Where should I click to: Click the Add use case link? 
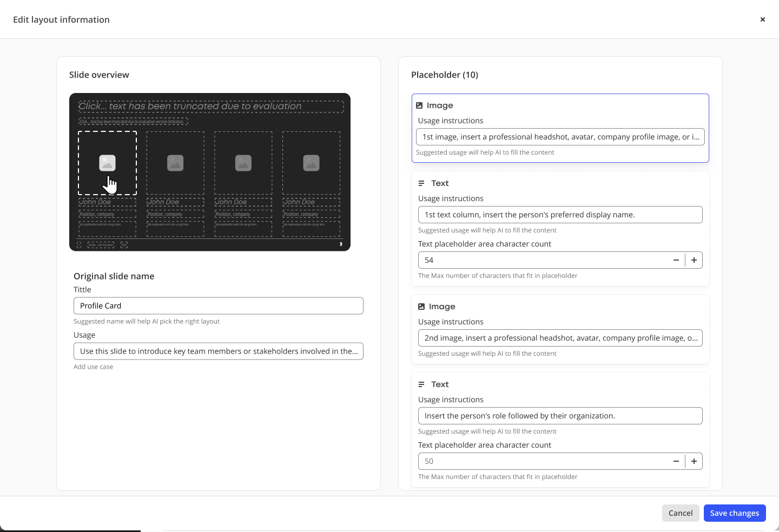pyautogui.click(x=94, y=367)
